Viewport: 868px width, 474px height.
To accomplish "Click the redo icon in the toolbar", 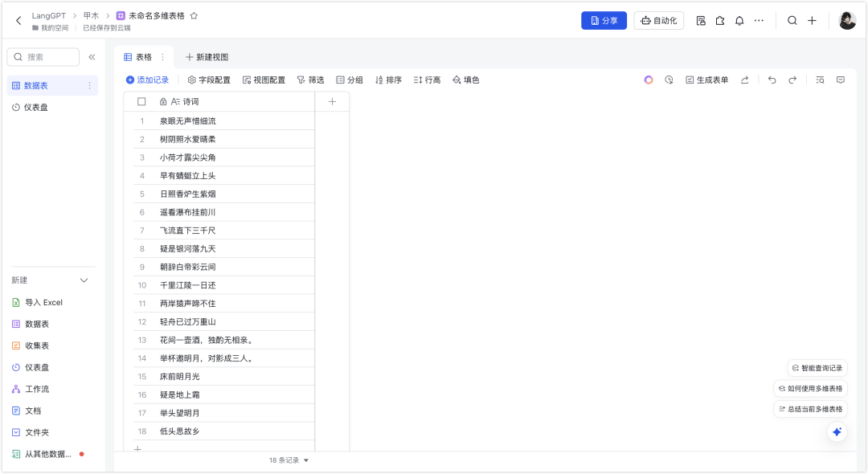I will click(793, 80).
